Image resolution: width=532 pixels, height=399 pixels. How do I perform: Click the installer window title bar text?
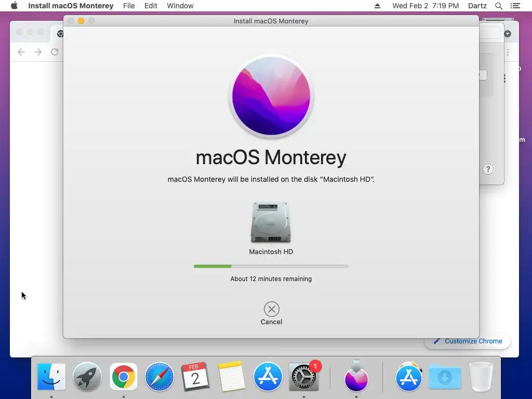pos(271,21)
